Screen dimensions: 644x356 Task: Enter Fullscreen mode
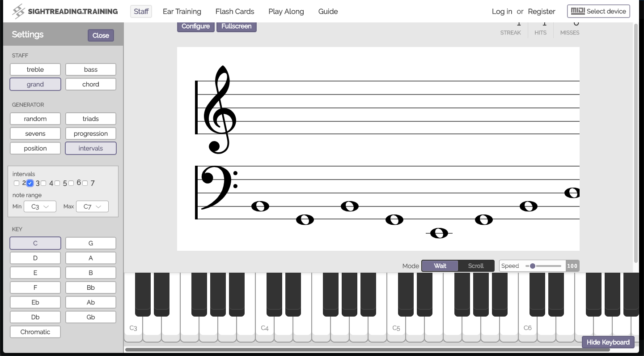pos(236,26)
